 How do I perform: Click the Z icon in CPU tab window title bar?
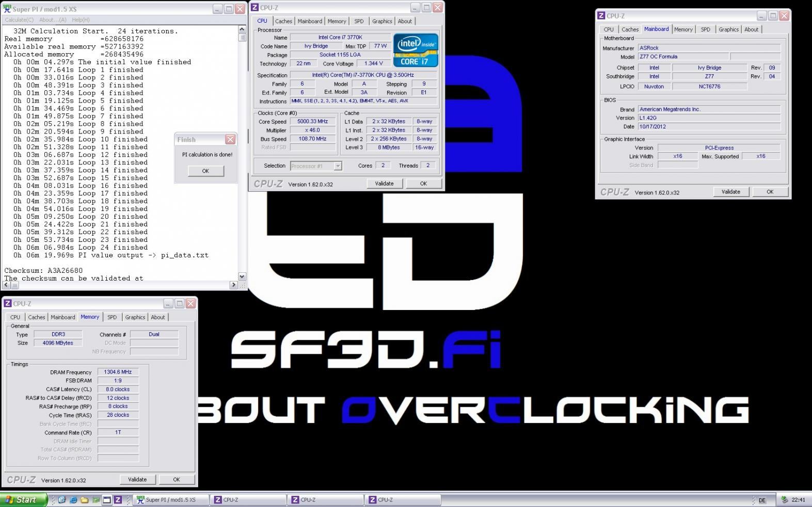click(254, 8)
